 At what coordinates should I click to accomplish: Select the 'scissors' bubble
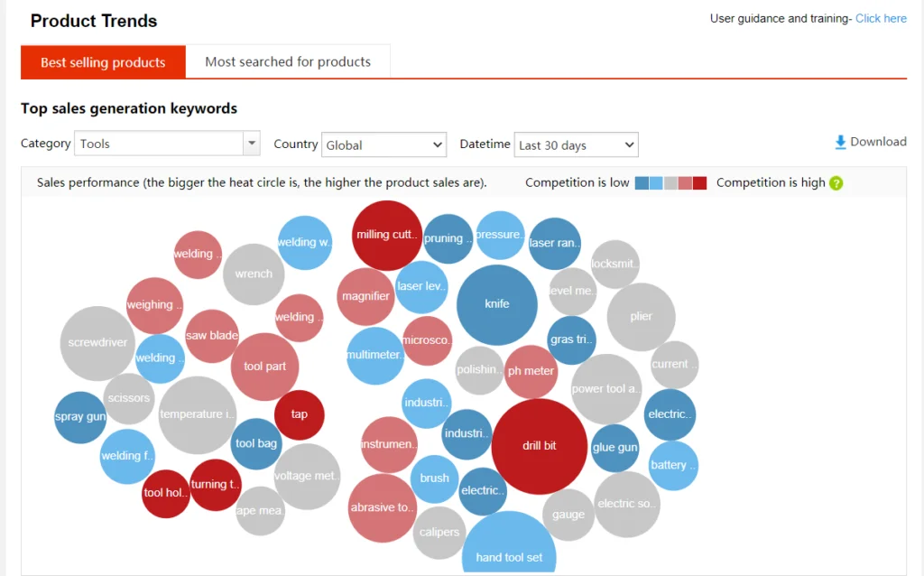click(128, 398)
